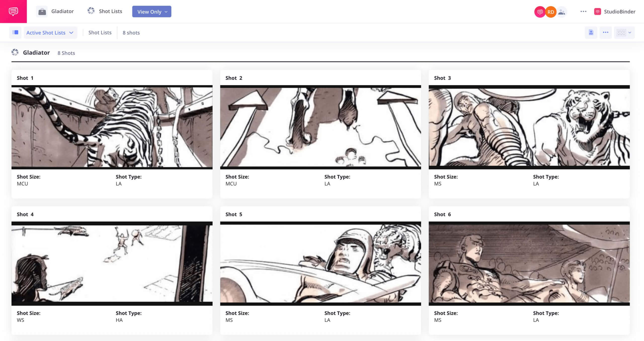Viewport: 644px width, 341px height.
Task: Expand the three-dot options next to Shot Lists
Action: point(606,32)
